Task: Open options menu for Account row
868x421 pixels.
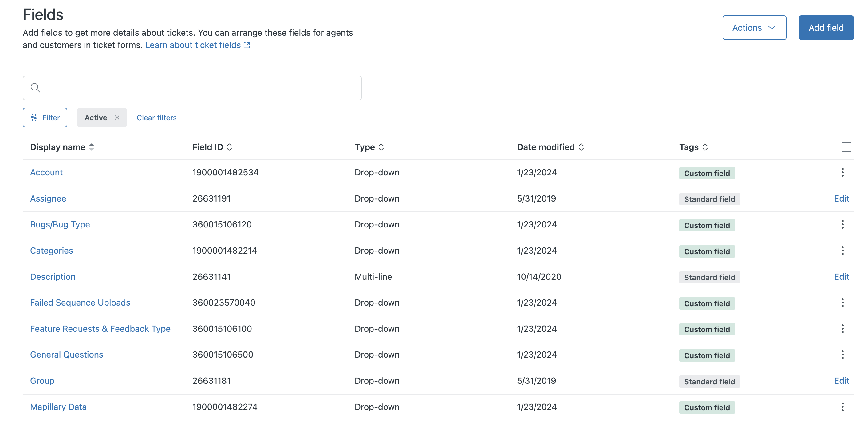Action: (842, 172)
